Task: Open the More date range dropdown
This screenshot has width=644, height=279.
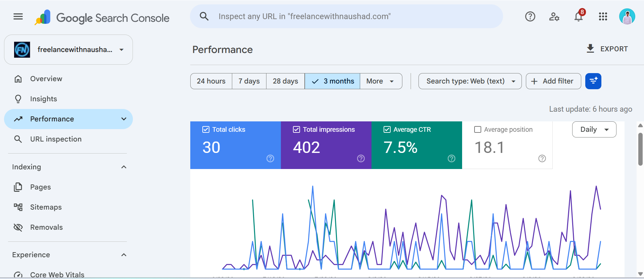Action: 381,81
